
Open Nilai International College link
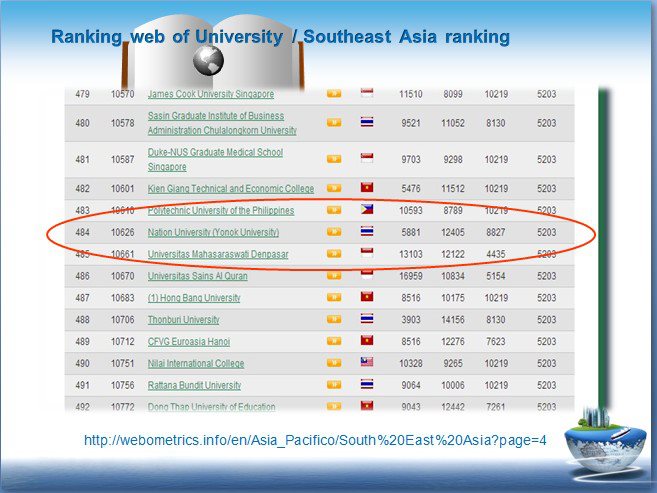[x=196, y=363]
